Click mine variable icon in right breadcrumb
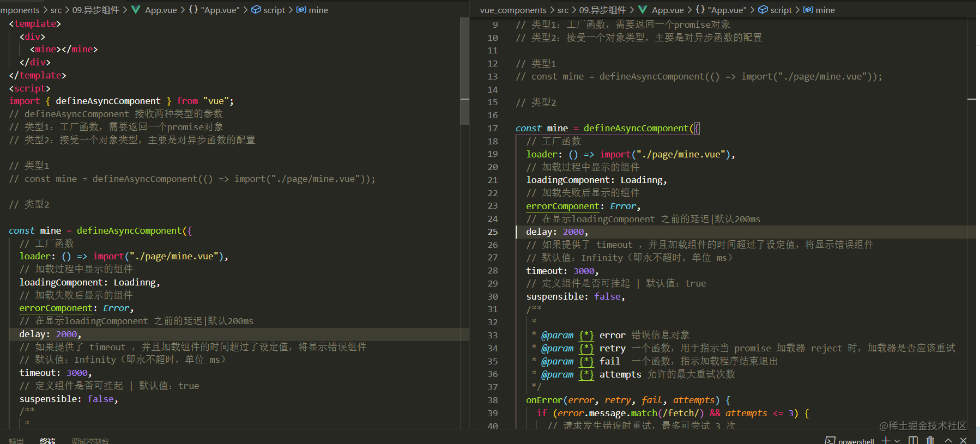Viewport: 980px width, 444px height. [x=808, y=10]
